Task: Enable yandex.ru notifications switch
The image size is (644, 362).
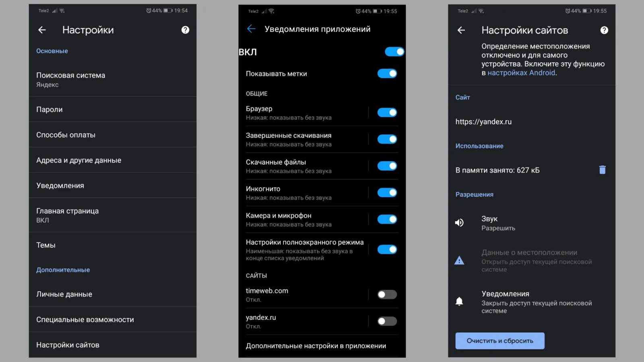Action: coord(387,321)
